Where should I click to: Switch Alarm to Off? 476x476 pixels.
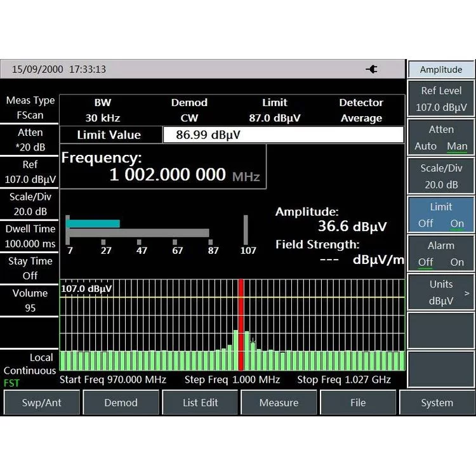pos(425,262)
